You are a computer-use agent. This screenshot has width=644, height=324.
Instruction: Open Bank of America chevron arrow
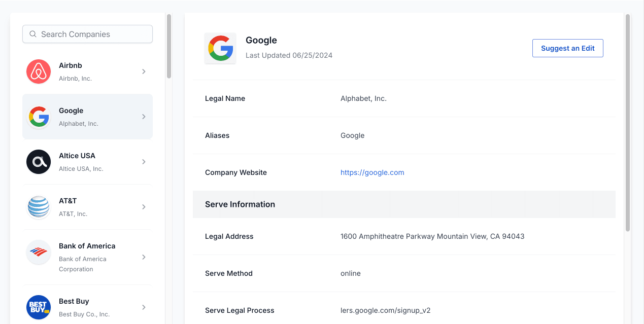[x=144, y=257]
